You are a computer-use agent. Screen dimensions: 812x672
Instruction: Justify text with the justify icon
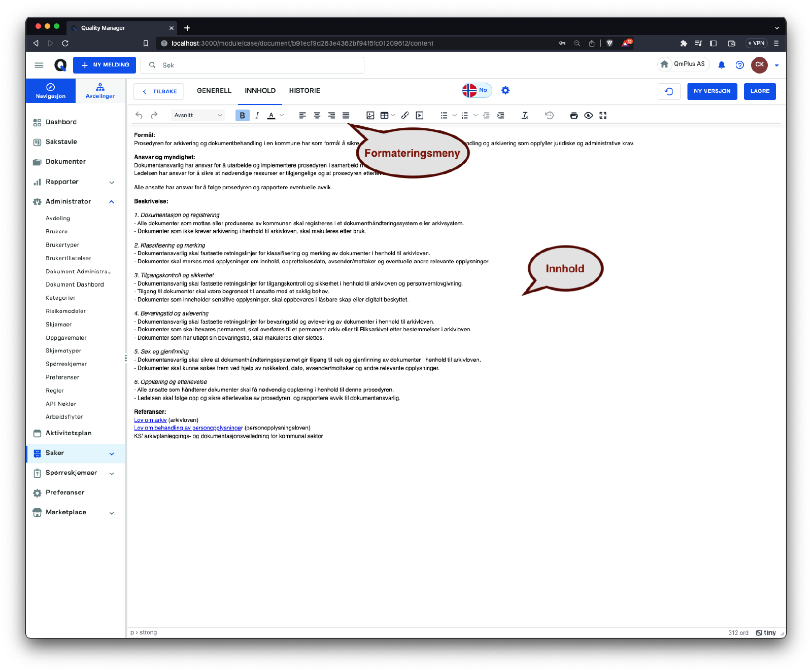[x=346, y=116]
